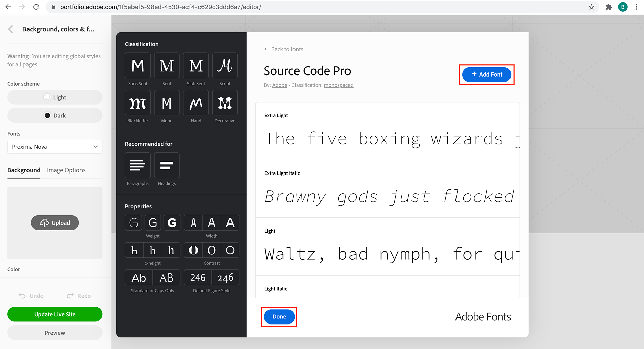Select the Light color scheme
The image size is (644, 349).
pyautogui.click(x=55, y=97)
